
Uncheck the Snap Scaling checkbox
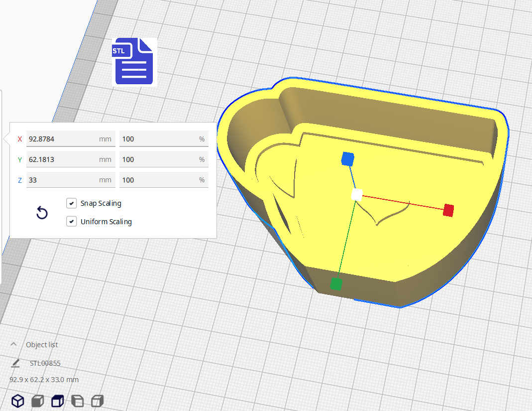[71, 203]
